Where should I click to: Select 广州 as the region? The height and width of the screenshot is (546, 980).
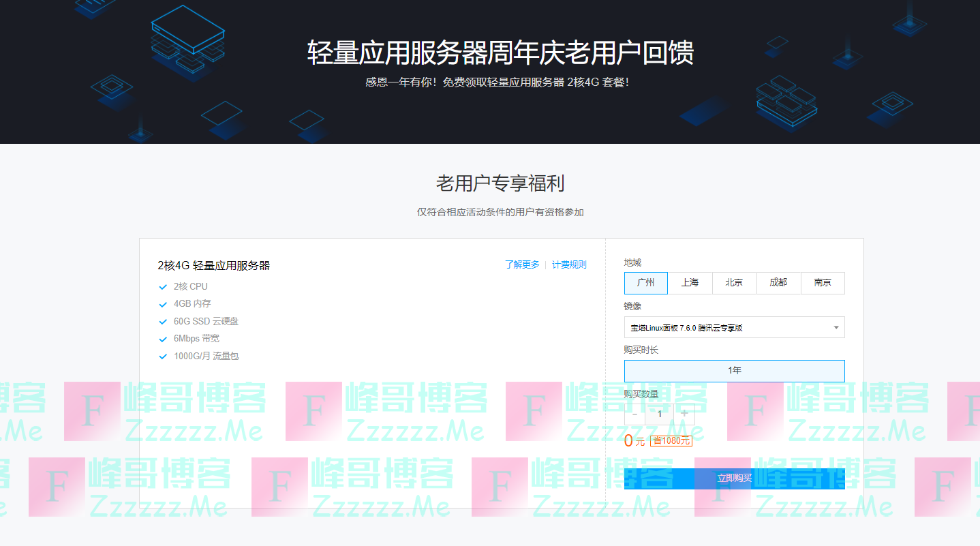click(x=646, y=283)
